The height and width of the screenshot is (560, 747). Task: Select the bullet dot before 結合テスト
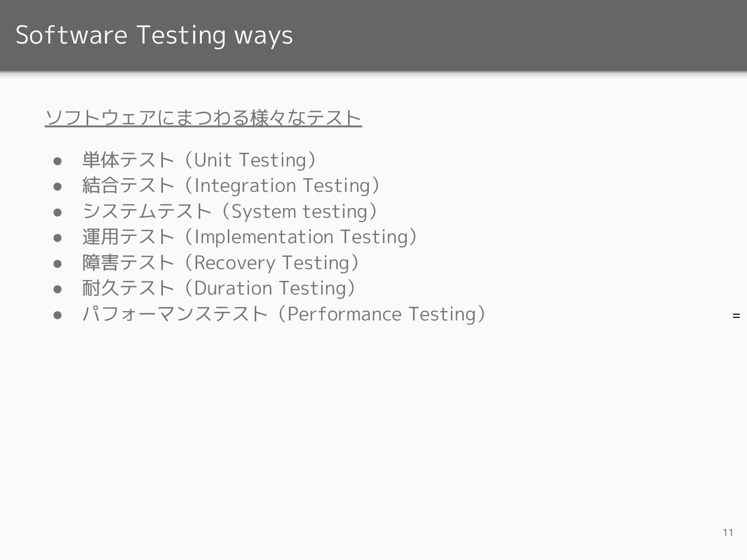pyautogui.click(x=58, y=186)
